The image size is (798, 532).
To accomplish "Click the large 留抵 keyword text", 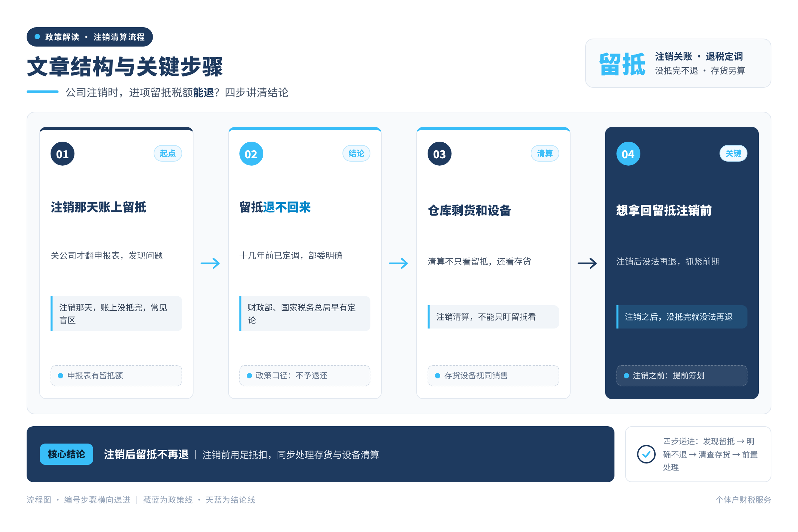I will (622, 64).
